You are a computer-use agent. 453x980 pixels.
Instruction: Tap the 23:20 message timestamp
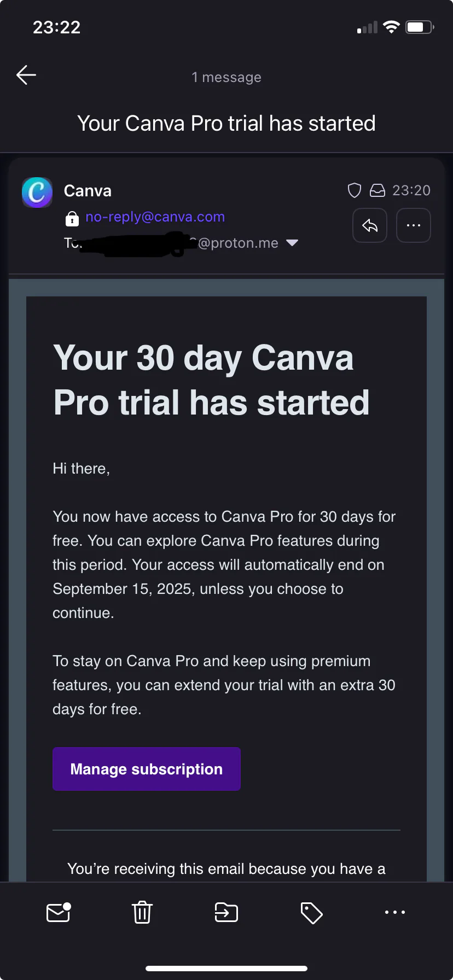(411, 190)
